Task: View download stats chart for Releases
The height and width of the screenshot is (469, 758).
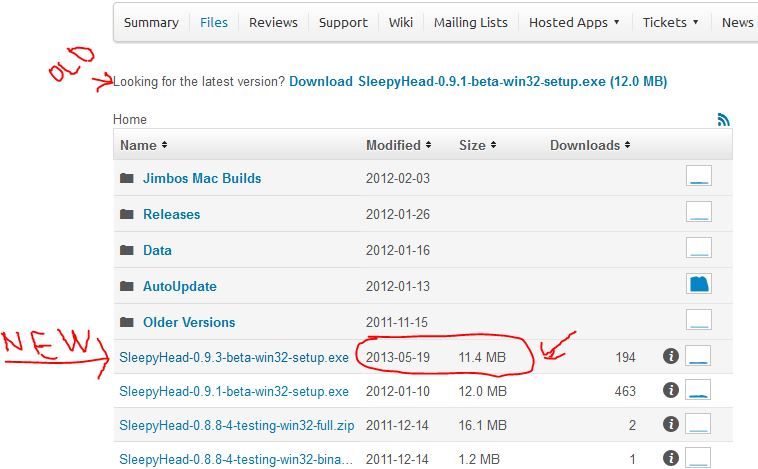Action: 699,212
